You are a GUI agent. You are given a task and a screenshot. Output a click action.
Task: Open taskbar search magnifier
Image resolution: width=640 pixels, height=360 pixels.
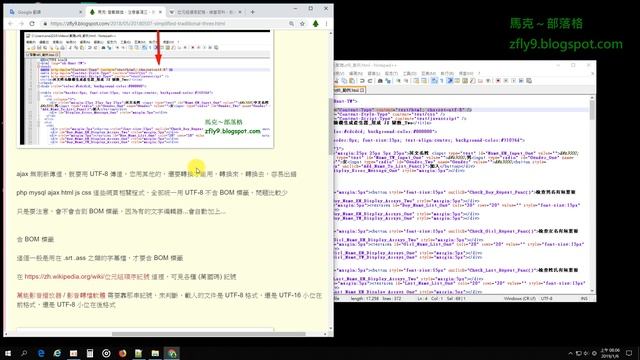point(24,353)
